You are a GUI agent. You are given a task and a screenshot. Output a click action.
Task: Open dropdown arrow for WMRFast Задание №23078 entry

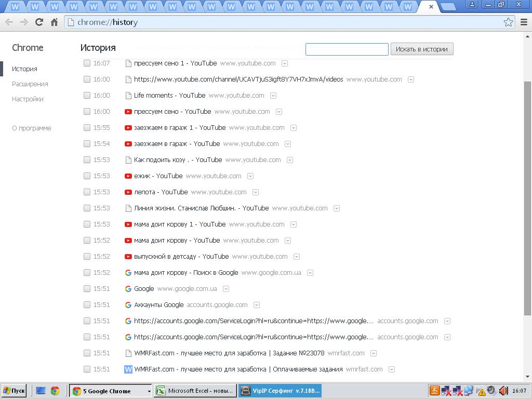pos(374,353)
